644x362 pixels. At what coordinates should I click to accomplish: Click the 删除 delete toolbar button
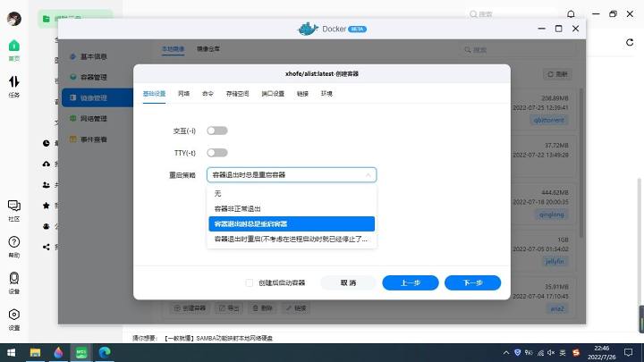tap(262, 307)
